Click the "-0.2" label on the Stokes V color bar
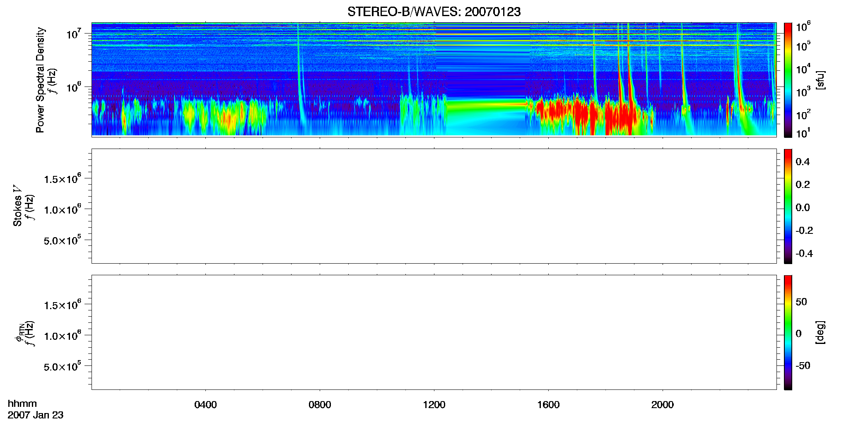The height and width of the screenshot is (447, 868). tap(804, 231)
